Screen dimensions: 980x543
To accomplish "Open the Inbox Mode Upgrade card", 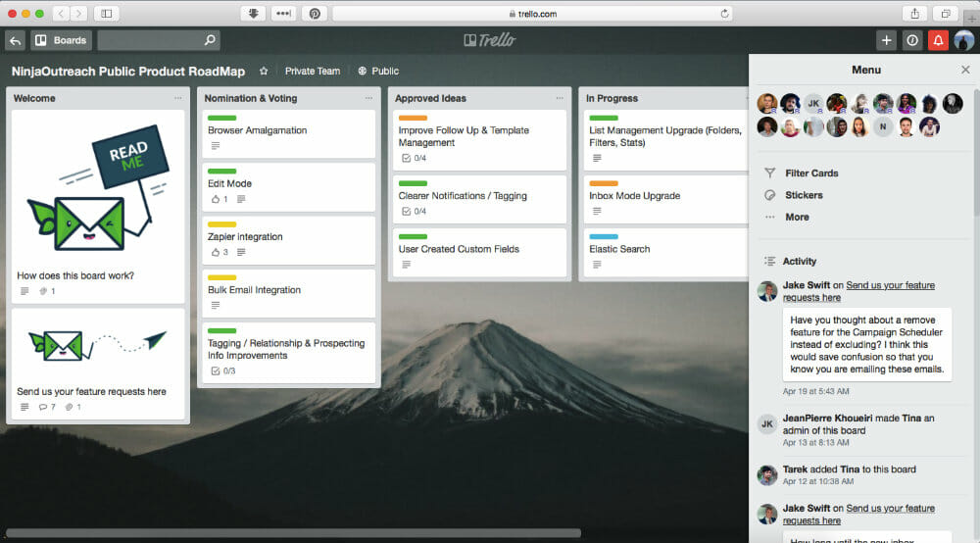I will pyautogui.click(x=665, y=200).
